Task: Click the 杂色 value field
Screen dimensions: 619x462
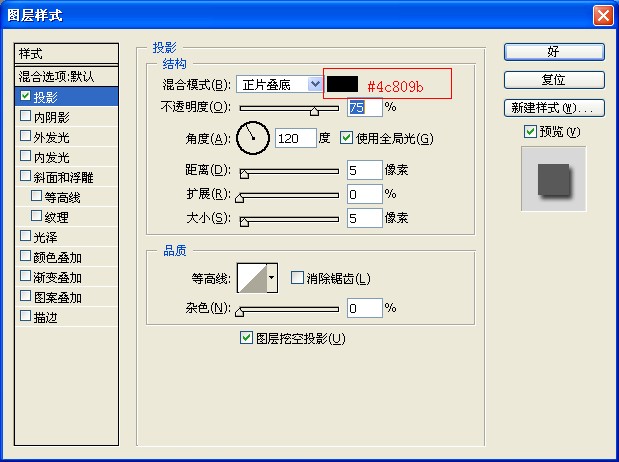Action: pos(365,308)
